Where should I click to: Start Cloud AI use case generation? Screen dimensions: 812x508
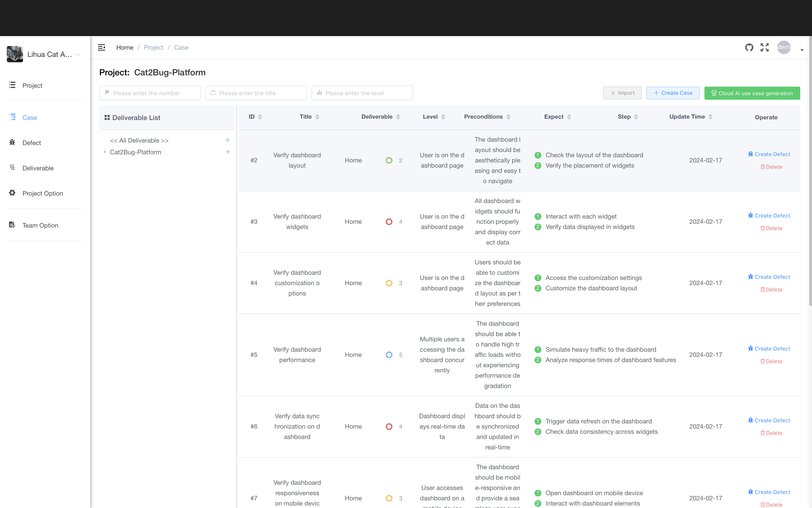coord(752,93)
